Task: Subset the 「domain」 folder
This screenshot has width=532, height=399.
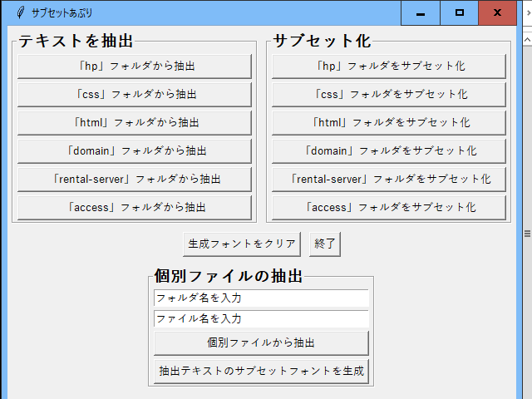Action: pos(389,150)
